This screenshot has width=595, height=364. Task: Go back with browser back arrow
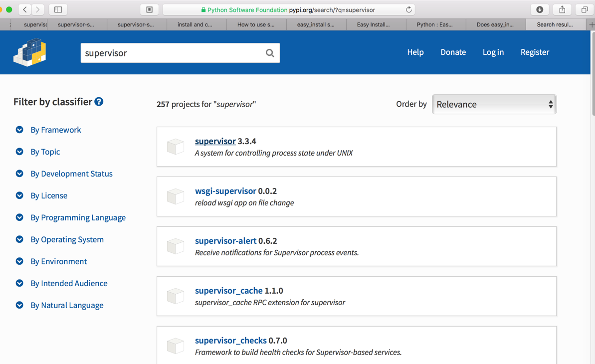pos(25,9)
